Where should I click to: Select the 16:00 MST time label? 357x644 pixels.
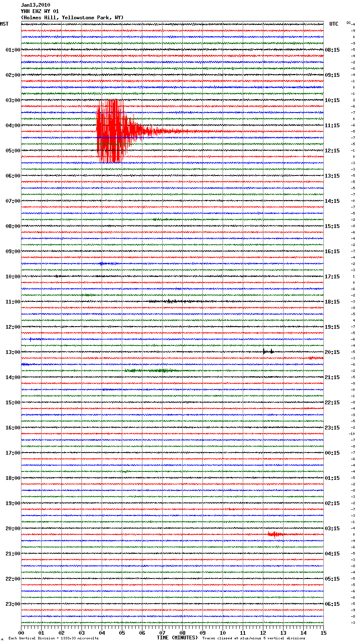coord(13,428)
